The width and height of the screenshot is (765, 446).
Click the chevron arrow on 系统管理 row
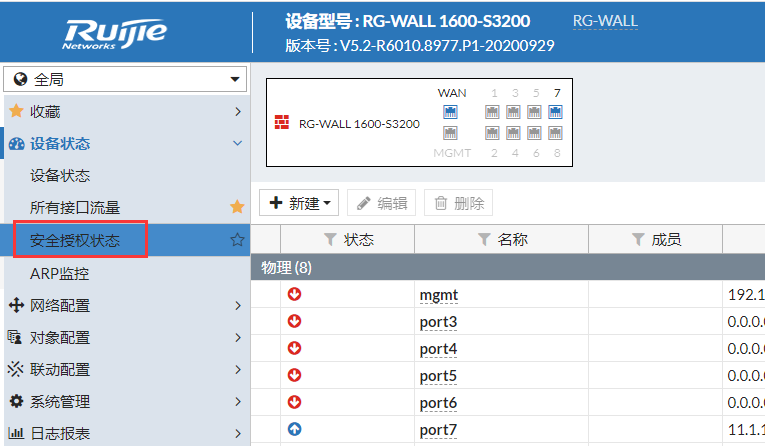(238, 402)
